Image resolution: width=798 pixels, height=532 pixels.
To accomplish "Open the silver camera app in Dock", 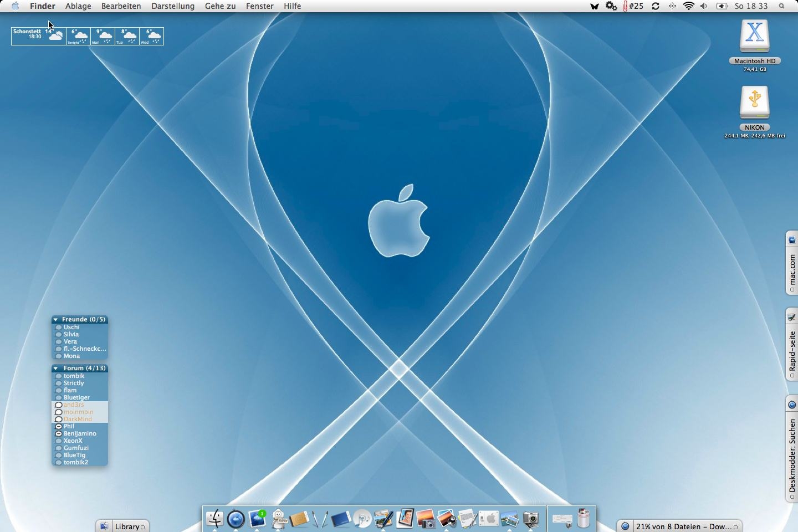I will 531,519.
